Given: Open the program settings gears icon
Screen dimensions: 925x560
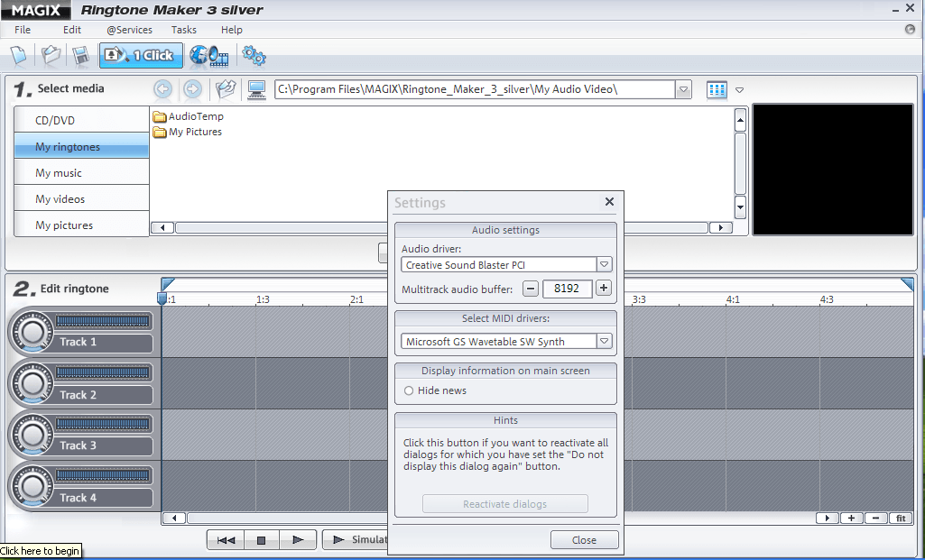Looking at the screenshot, I should 253,55.
